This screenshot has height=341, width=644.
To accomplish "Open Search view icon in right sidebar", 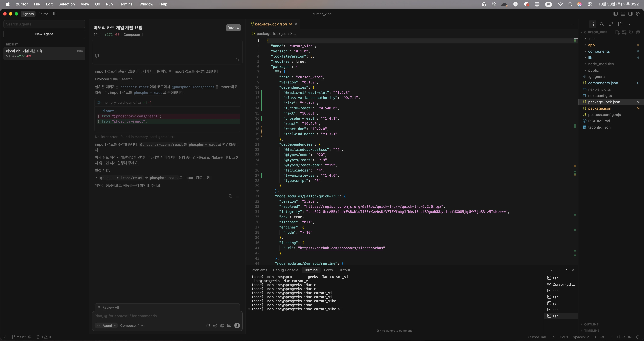I will 602,24.
